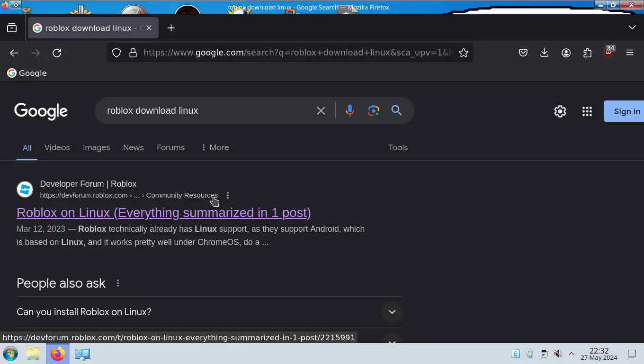Select the All results tab
The width and height of the screenshot is (644, 364).
pos(27,148)
